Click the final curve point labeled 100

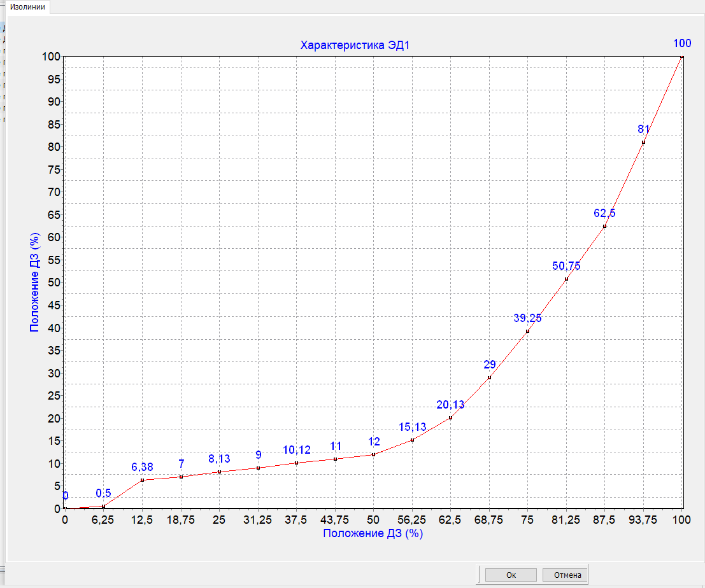[682, 57]
